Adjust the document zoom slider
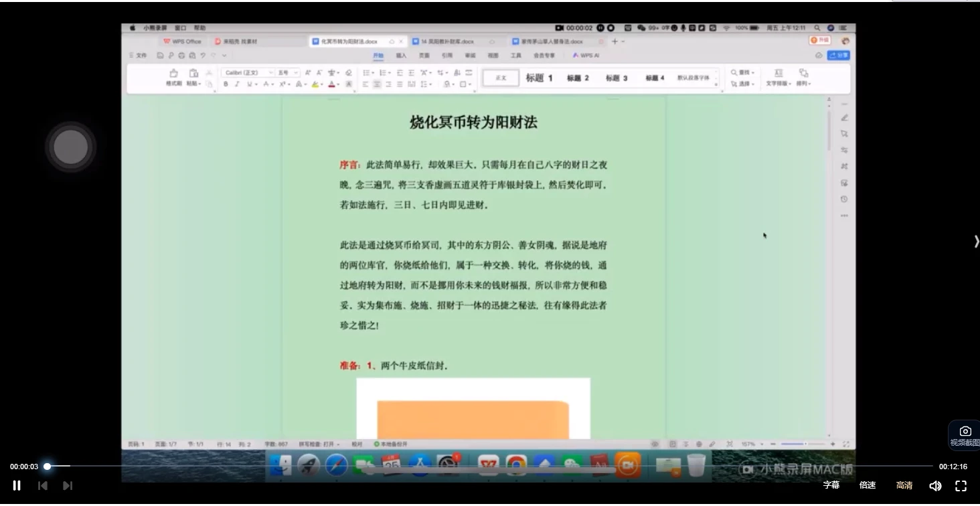Screen dimensions: 980x506 [x=802, y=444]
